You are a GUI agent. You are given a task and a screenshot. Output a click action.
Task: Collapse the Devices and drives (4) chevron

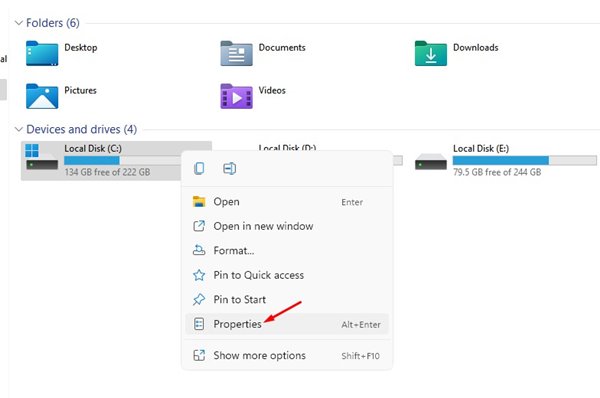18,129
